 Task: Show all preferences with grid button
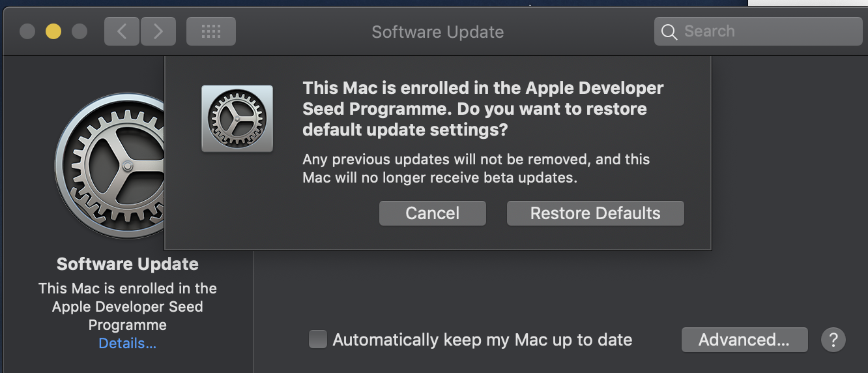click(211, 31)
